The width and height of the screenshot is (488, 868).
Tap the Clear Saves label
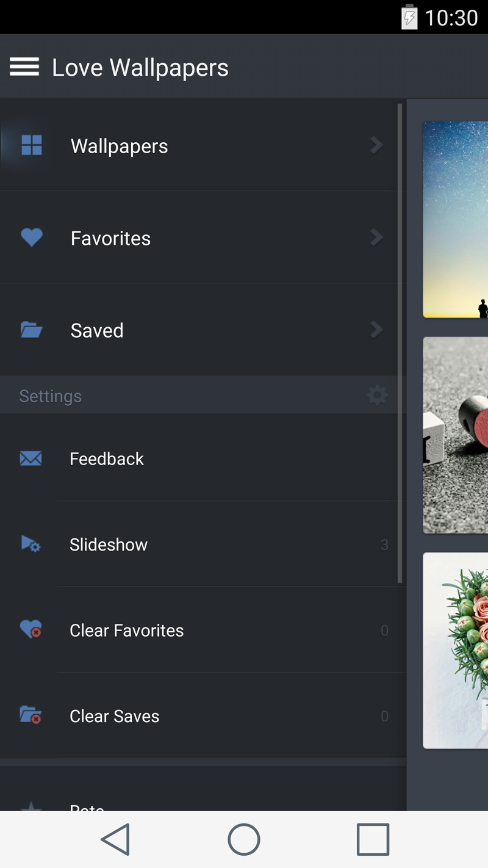pyautogui.click(x=115, y=716)
